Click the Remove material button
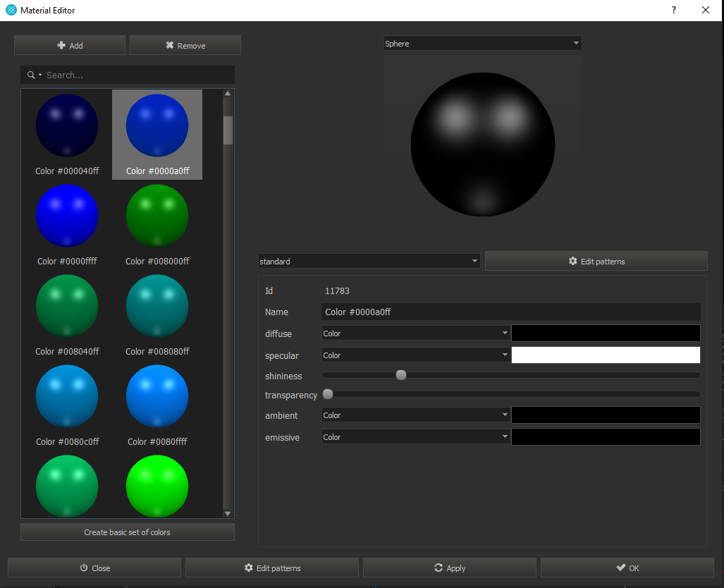This screenshot has width=724, height=588. [185, 45]
